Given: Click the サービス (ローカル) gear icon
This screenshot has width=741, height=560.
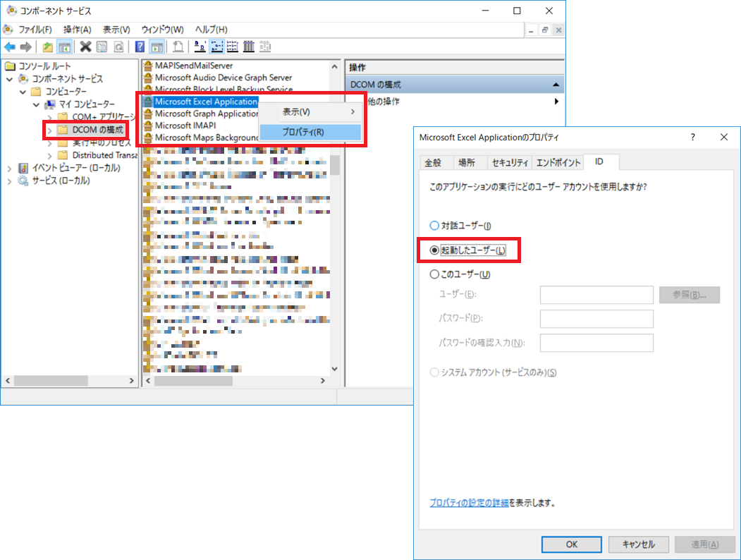Looking at the screenshot, I should [23, 181].
